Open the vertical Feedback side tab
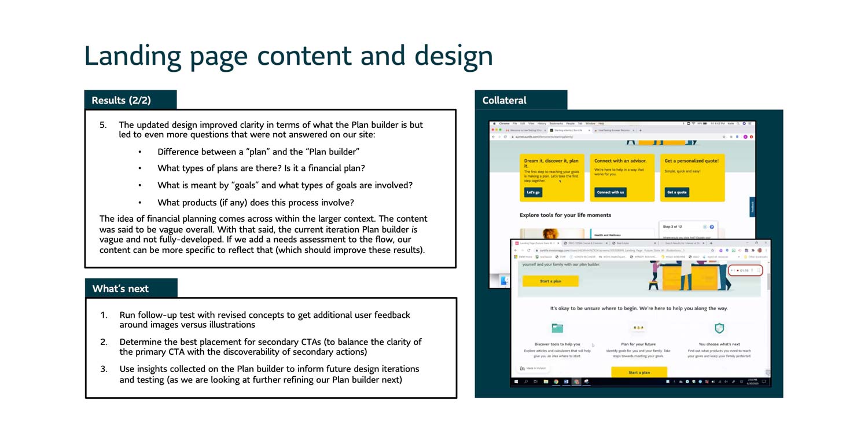This screenshot has width=868, height=437. pyautogui.click(x=752, y=207)
